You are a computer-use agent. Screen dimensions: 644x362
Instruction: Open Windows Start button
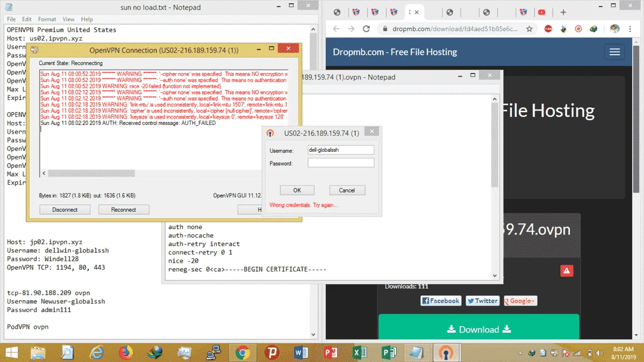(11, 352)
